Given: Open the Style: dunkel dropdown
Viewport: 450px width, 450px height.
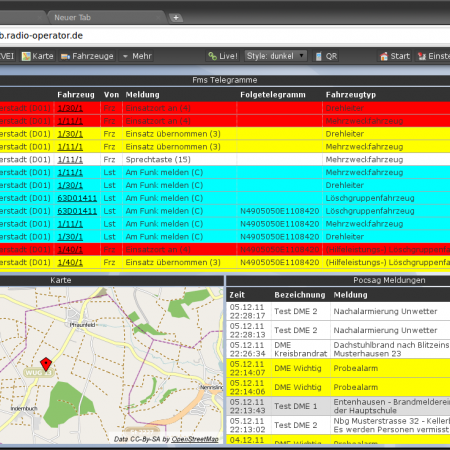Looking at the screenshot, I should click(x=275, y=56).
